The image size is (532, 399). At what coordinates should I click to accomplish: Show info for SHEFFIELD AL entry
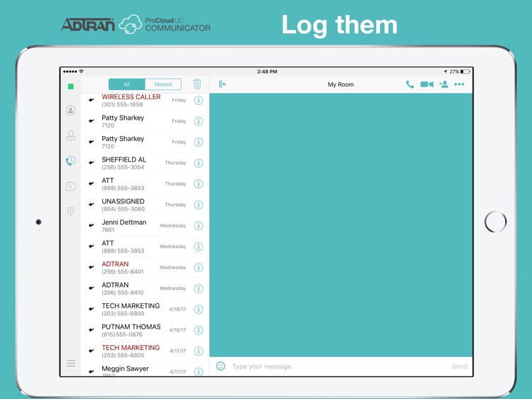tap(199, 163)
